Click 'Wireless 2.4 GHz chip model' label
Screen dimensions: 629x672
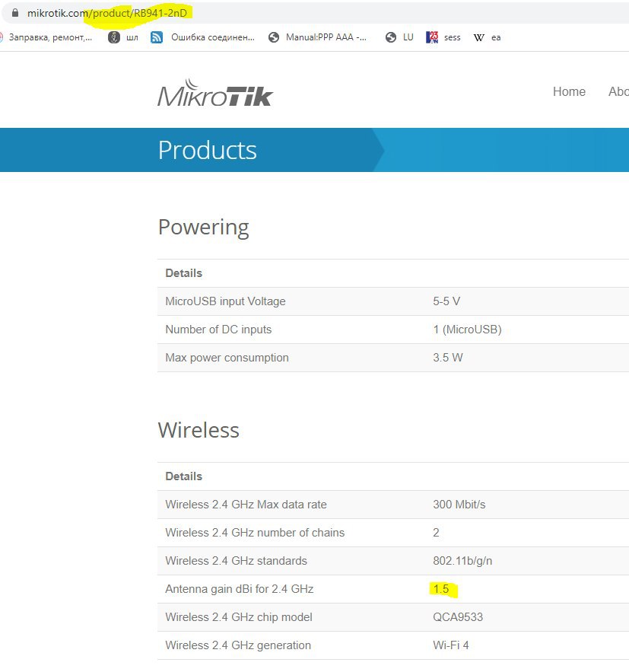tap(239, 617)
